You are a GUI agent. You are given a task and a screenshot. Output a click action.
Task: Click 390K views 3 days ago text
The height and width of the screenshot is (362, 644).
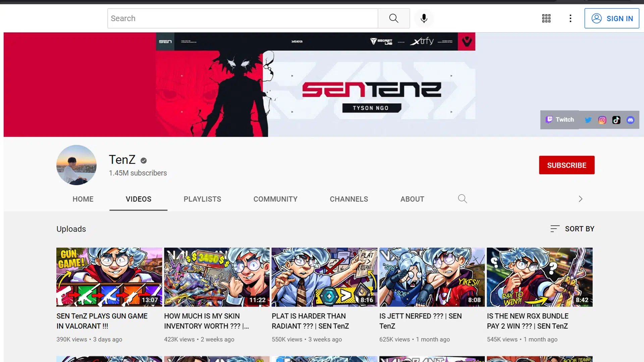pyautogui.click(x=89, y=340)
